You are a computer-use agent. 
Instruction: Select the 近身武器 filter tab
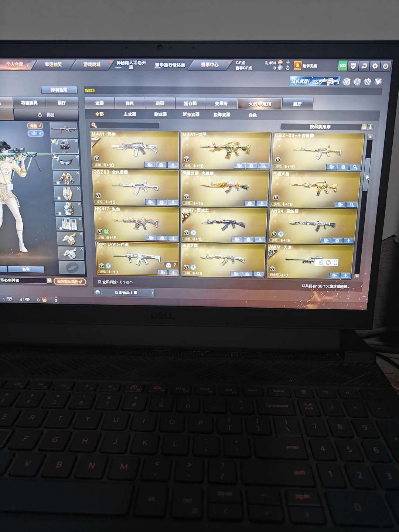[191, 115]
